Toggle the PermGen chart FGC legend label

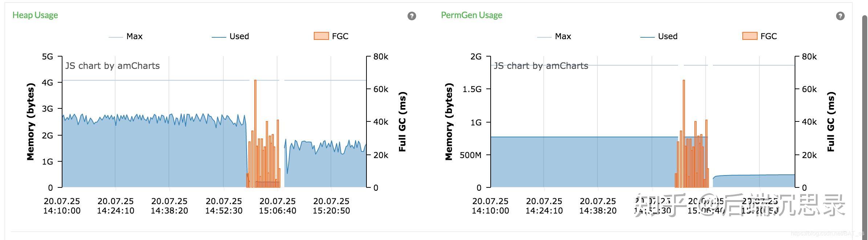[768, 36]
